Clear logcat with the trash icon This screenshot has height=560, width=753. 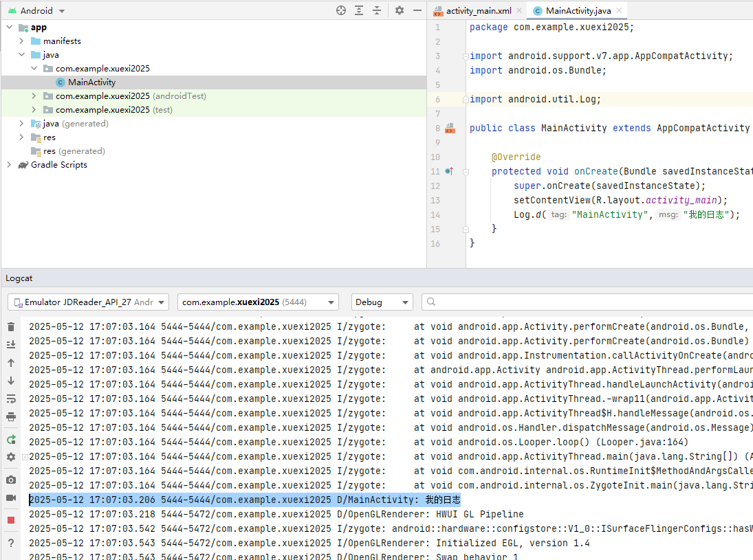[11, 327]
